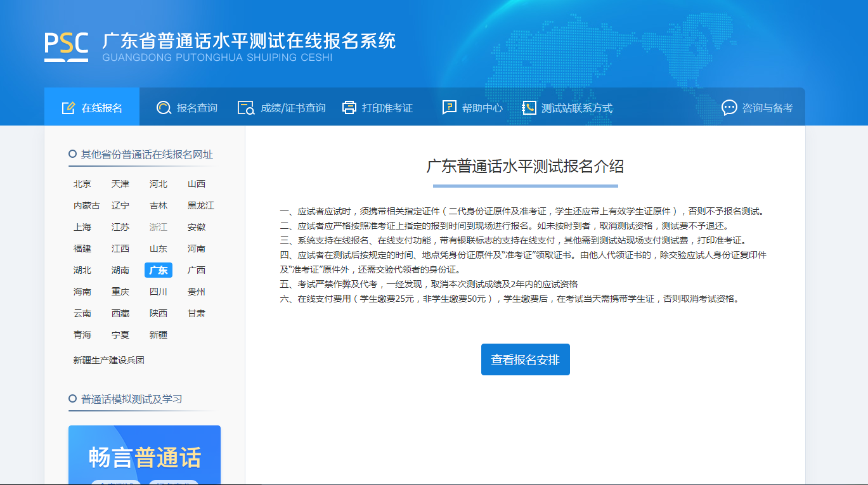Click the phone icon beside 测试站联系方式
868x485 pixels.
pyautogui.click(x=529, y=108)
